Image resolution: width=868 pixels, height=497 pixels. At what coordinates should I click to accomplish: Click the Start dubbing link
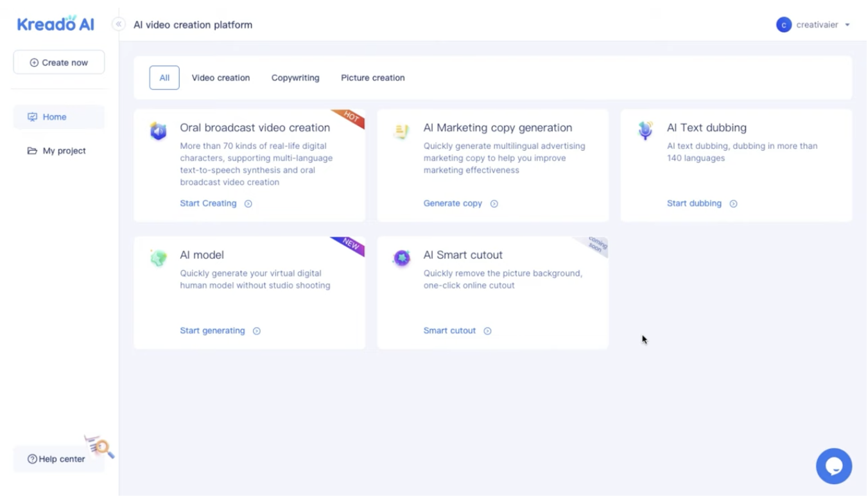pyautogui.click(x=694, y=204)
